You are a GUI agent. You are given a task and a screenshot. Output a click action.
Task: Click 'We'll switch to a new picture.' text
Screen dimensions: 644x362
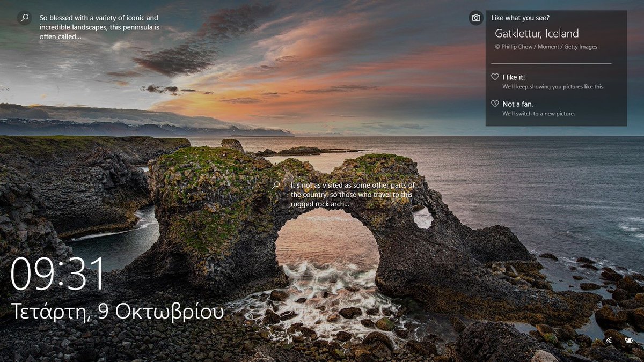pos(539,113)
